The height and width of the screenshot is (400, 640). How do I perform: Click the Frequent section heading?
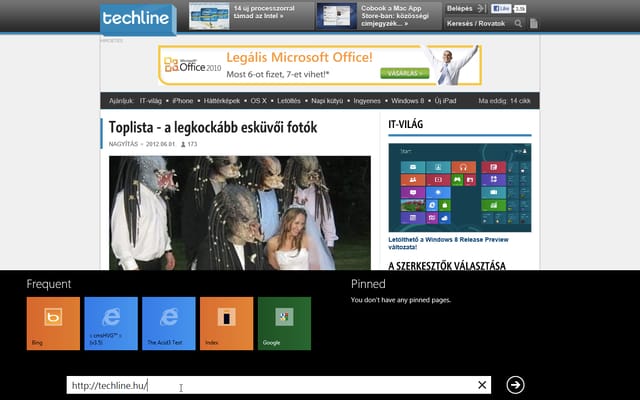pos(49,284)
